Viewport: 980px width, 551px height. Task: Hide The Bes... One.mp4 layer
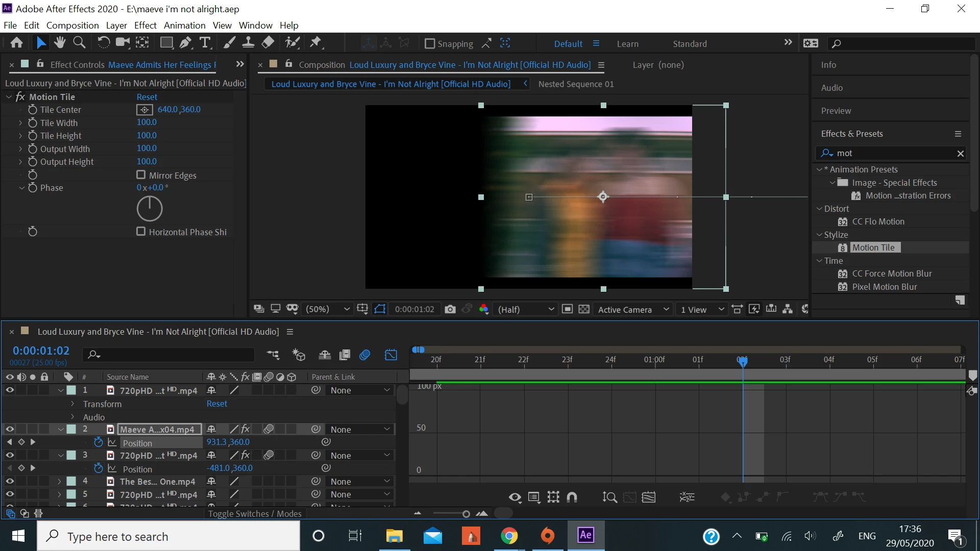click(x=10, y=481)
